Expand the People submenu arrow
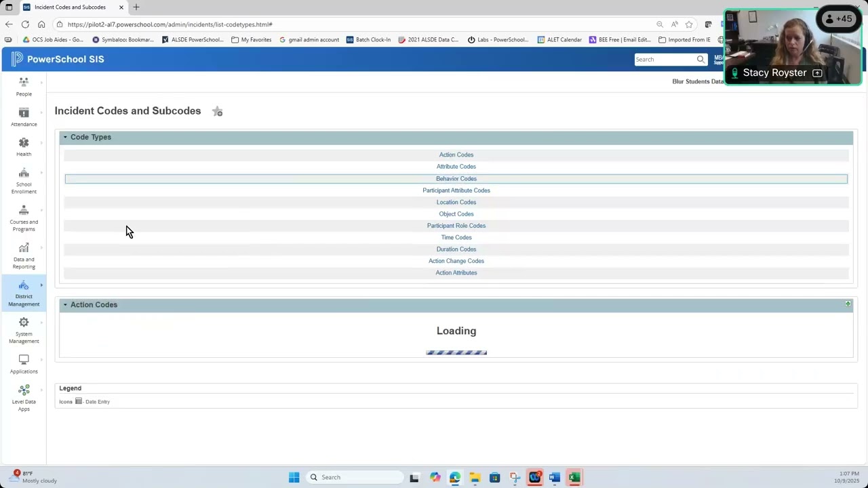Screen dimensions: 868x488 coord(41,83)
